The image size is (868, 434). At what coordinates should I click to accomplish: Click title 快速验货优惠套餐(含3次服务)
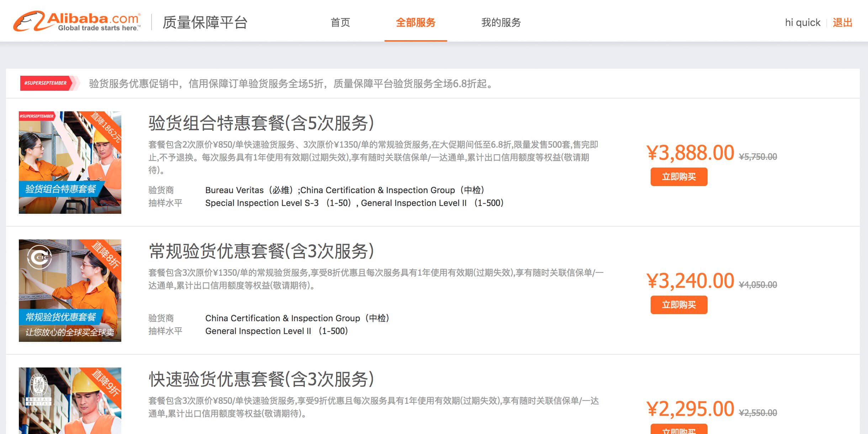tap(261, 379)
